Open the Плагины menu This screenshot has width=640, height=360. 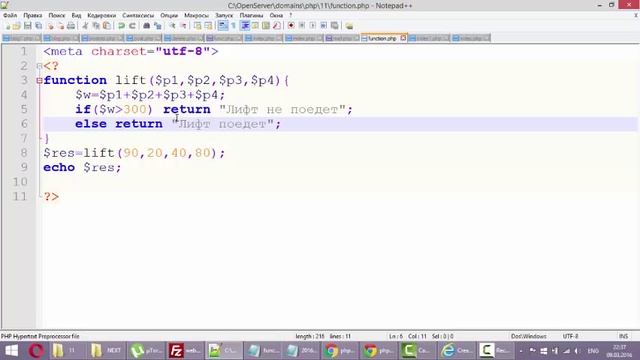pyautogui.click(x=251, y=15)
